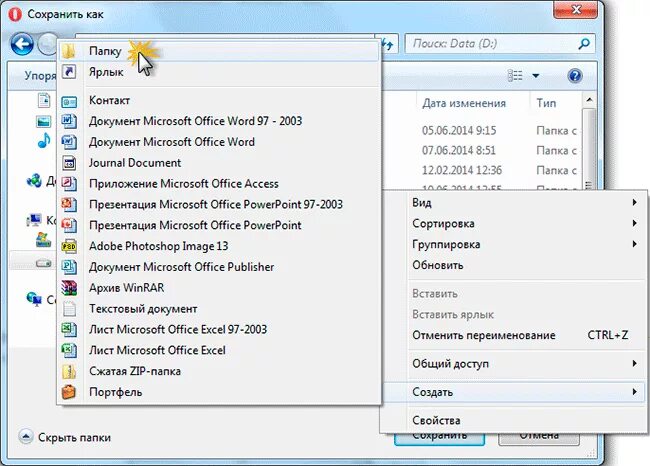Click the Word icon beside Документ Microsoft Office Word
The image size is (650, 466).
(x=69, y=142)
